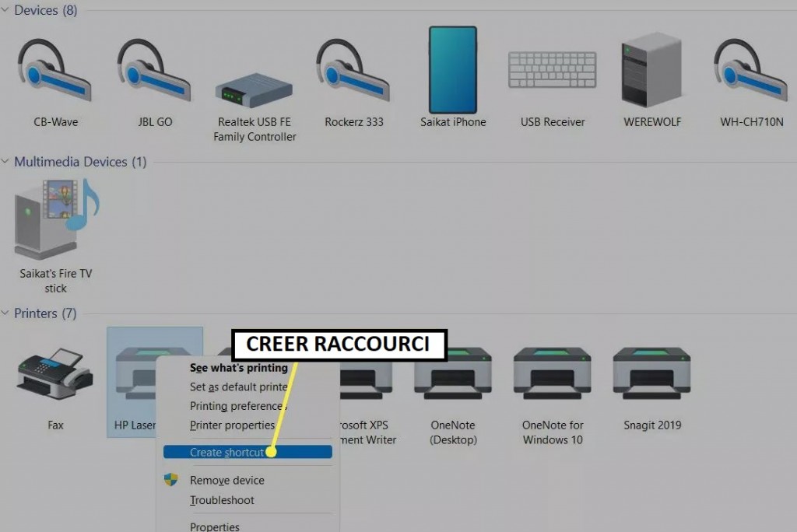Select the WH-CH710N headset icon

751,70
